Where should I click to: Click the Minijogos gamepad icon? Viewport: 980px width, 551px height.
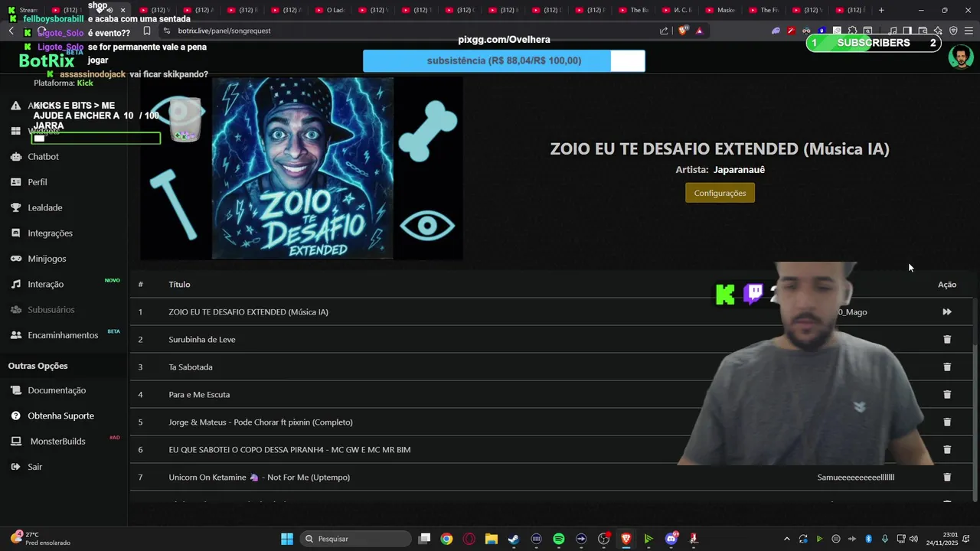15,259
